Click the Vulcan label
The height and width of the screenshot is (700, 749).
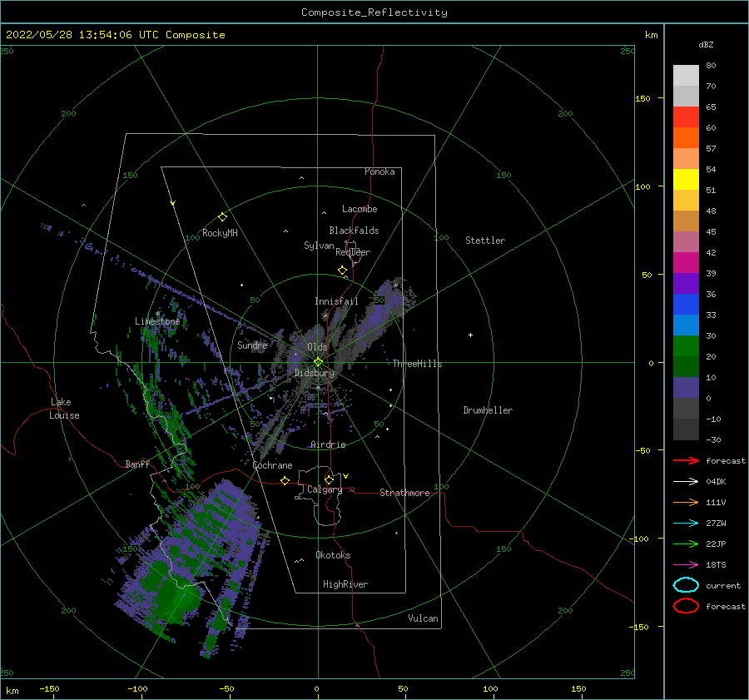coord(423,618)
